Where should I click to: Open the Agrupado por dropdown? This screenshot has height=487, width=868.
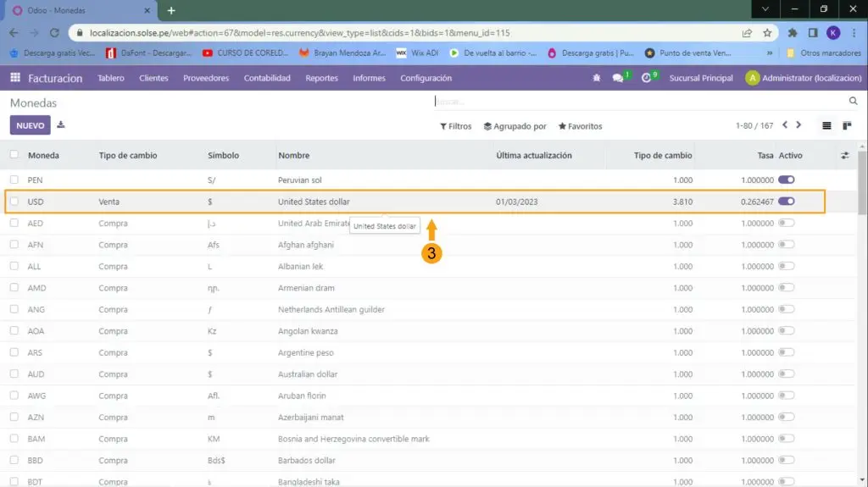pyautogui.click(x=515, y=126)
